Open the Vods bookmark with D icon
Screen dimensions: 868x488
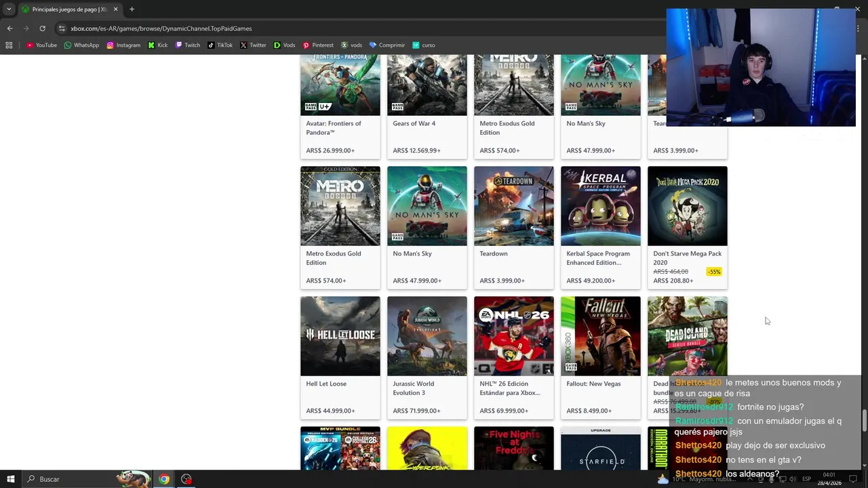click(284, 45)
